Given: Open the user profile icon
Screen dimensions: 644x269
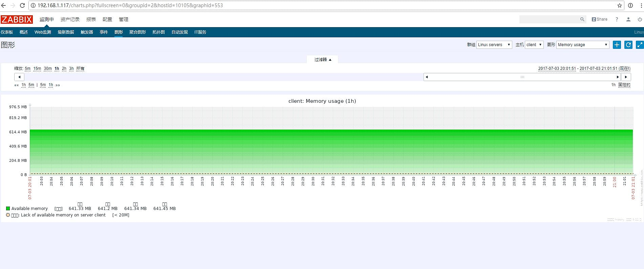Looking at the screenshot, I should point(628,19).
